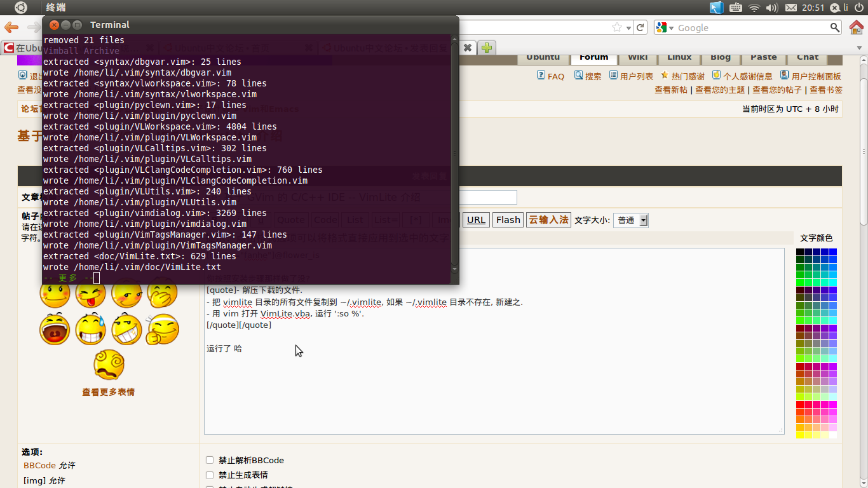This screenshot has height=488, width=868.
Task: Insert the tongue-out smiley emoticon
Action: tap(91, 294)
